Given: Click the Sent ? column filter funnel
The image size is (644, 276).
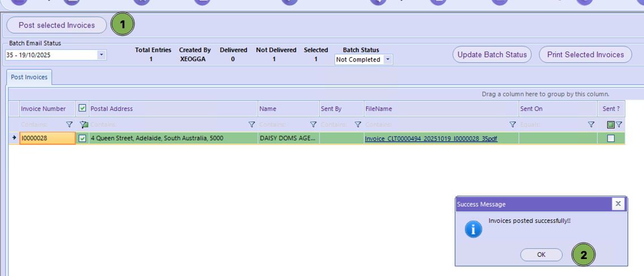Looking at the screenshot, I should (x=619, y=124).
